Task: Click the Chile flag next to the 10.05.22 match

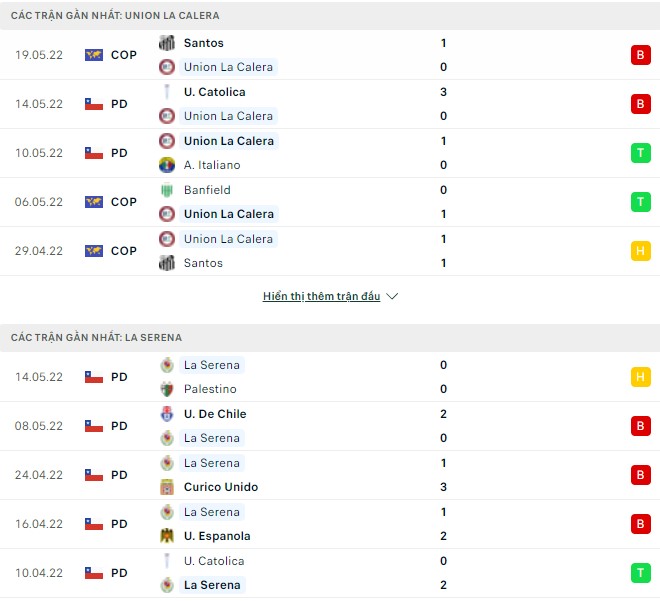Action: click(x=94, y=153)
